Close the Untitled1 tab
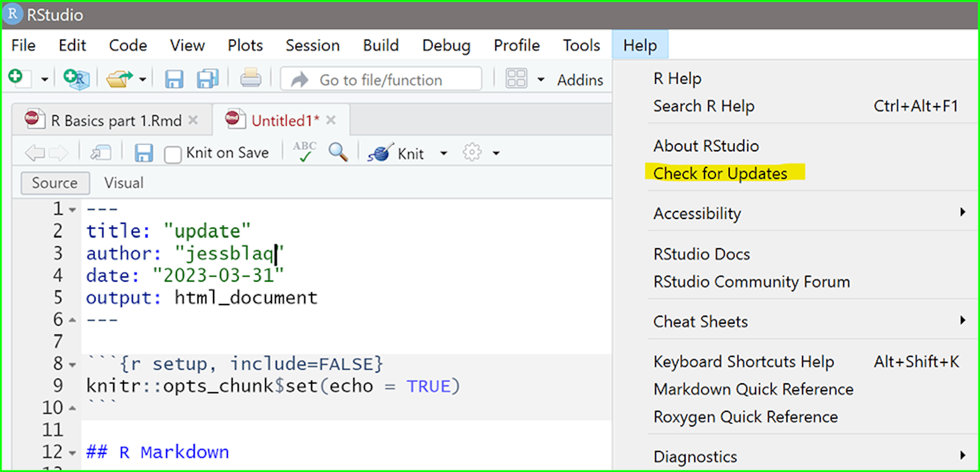 click(x=331, y=121)
